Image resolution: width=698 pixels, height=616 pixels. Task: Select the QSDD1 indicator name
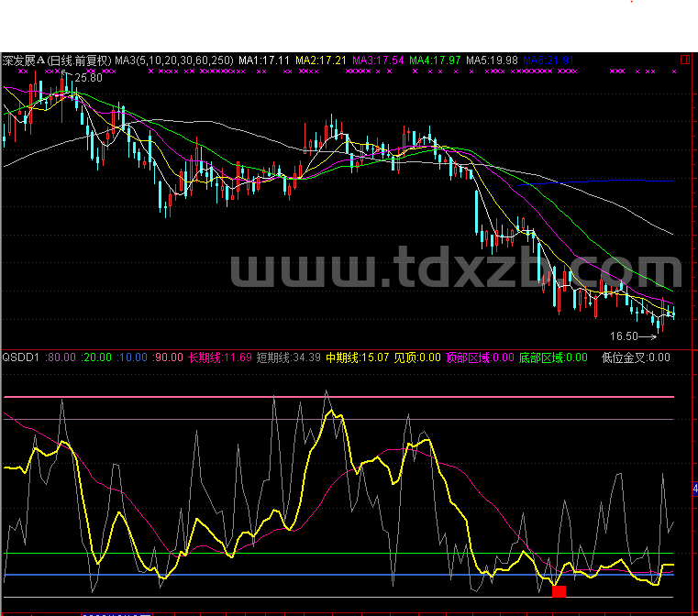point(21,357)
